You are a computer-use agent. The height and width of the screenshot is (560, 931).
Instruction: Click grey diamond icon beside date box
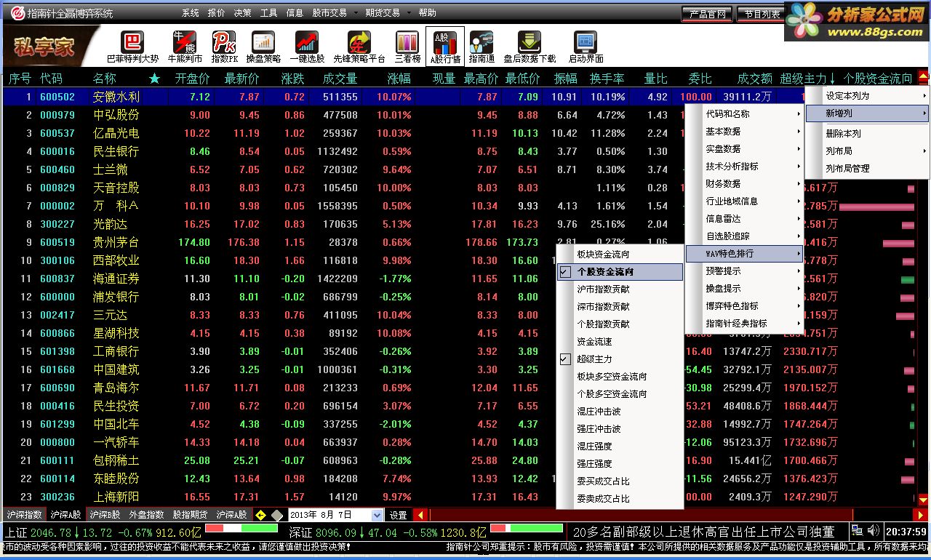coord(277,515)
